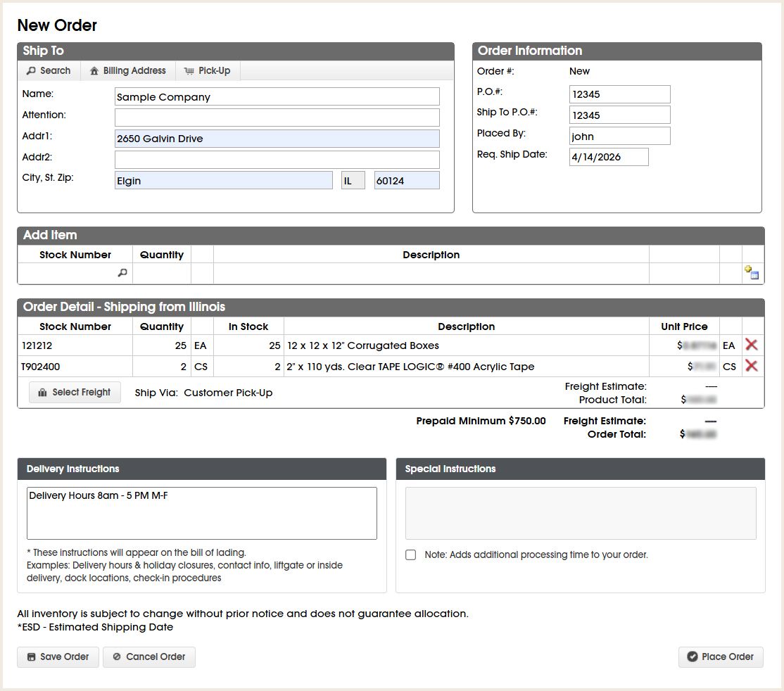Click the Ship Via Customer Pick-Up text
The width and height of the screenshot is (784, 691).
pos(203,393)
